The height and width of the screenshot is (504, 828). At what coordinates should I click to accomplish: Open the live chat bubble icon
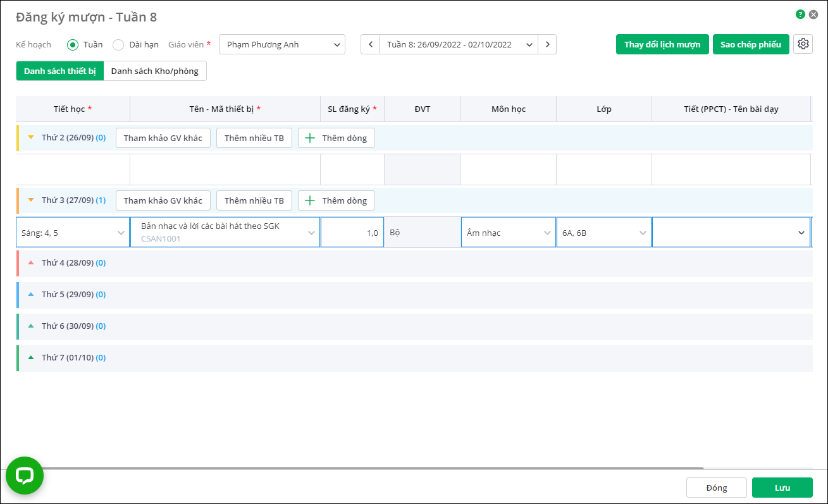click(x=25, y=476)
